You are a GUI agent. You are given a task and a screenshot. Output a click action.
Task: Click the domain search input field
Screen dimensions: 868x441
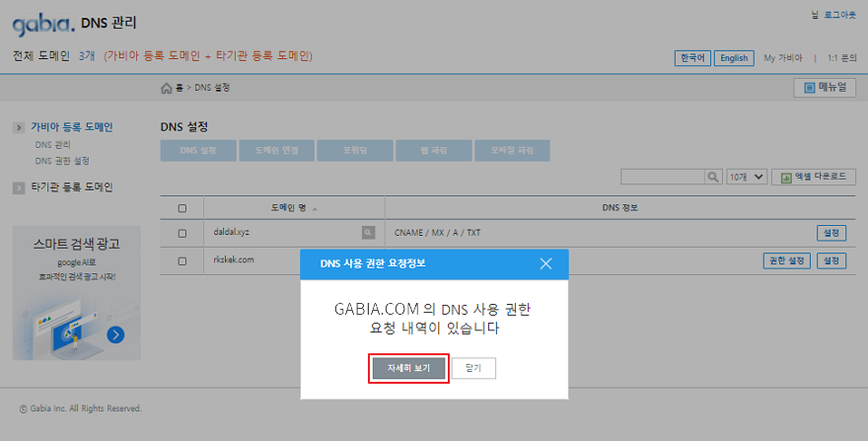(x=662, y=177)
